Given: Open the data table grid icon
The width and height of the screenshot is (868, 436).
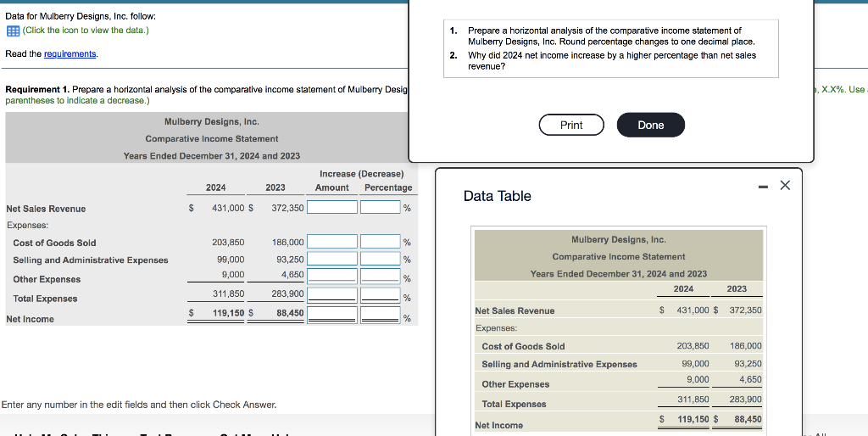Looking at the screenshot, I should click(13, 31).
